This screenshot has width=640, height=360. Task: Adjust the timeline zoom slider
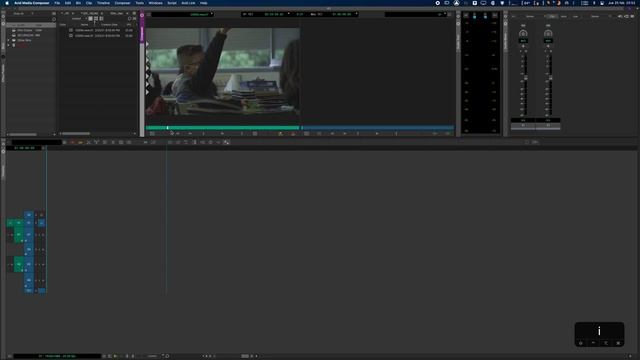(245, 356)
